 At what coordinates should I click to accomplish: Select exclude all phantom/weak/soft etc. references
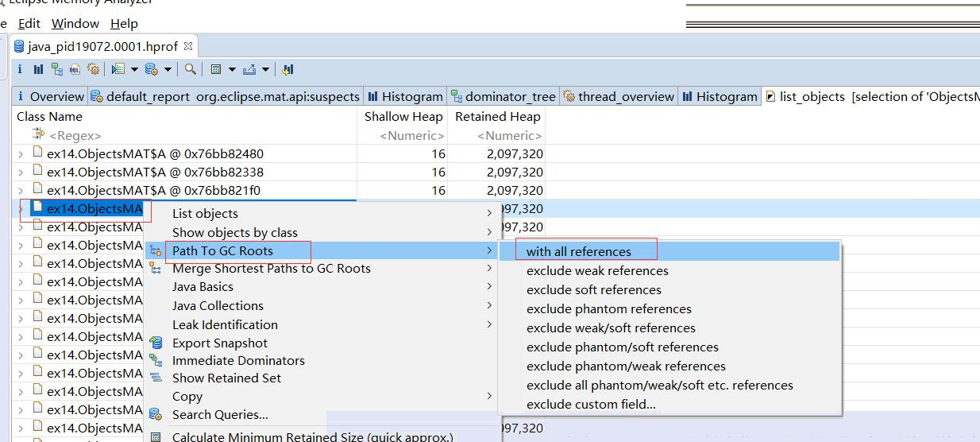click(669, 385)
